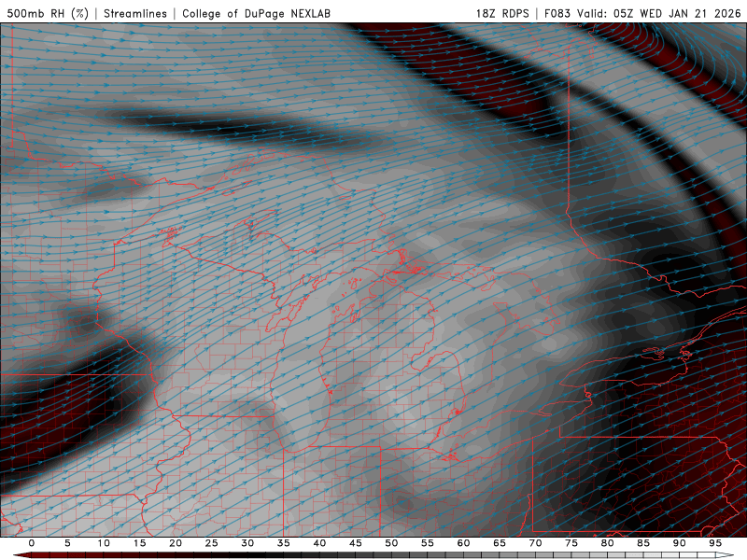
Task: Click Lake Michigan on the map
Action: tap(303, 371)
